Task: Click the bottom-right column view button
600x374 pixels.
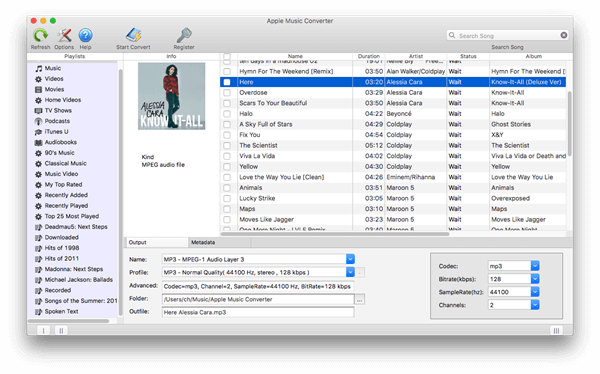Action: [x=556, y=330]
